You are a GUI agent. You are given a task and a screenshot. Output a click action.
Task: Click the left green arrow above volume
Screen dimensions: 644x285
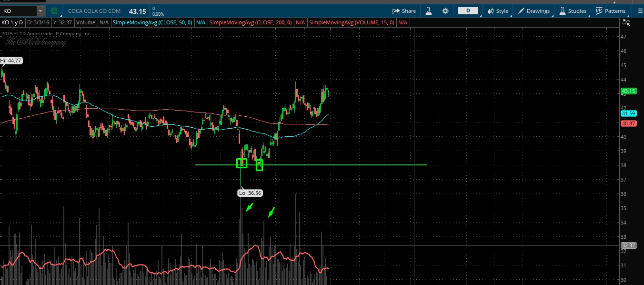click(249, 207)
